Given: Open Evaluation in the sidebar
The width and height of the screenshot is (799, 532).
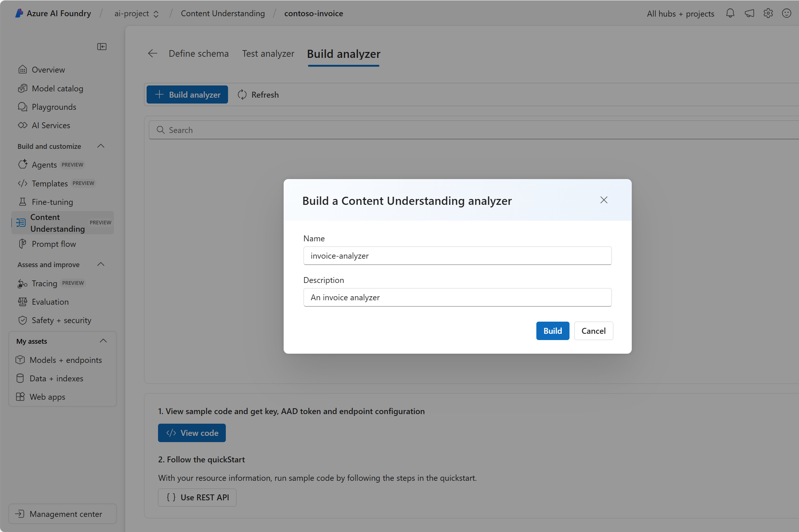Looking at the screenshot, I should click(x=50, y=302).
